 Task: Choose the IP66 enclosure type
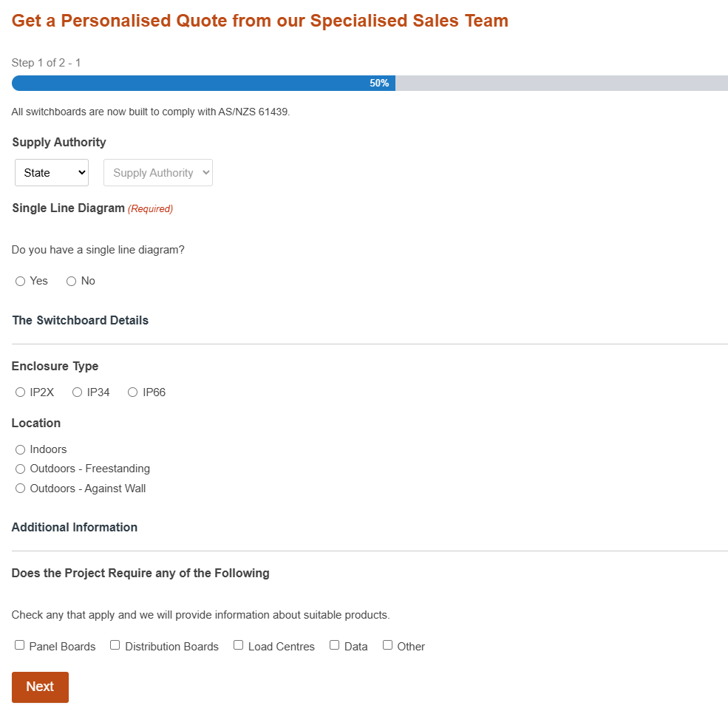[132, 392]
